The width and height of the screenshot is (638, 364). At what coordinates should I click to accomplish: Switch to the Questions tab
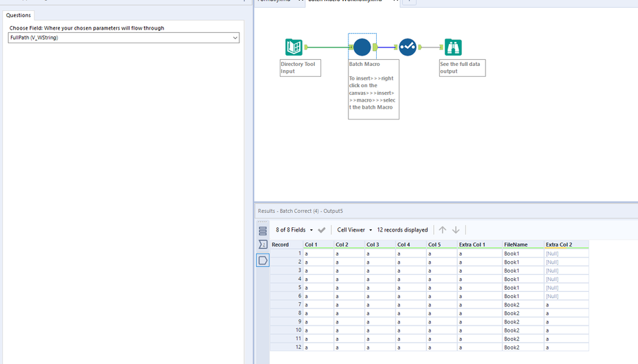[x=19, y=15]
